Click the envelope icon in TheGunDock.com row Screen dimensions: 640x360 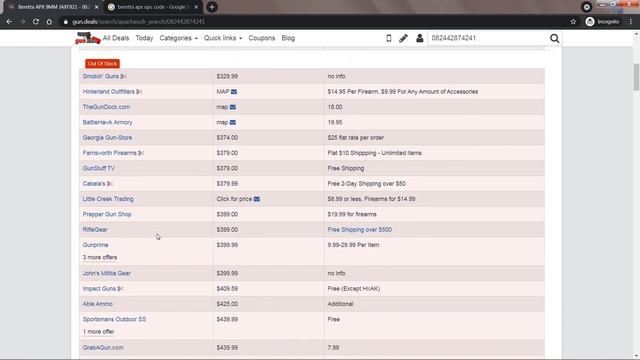pyautogui.click(x=233, y=107)
